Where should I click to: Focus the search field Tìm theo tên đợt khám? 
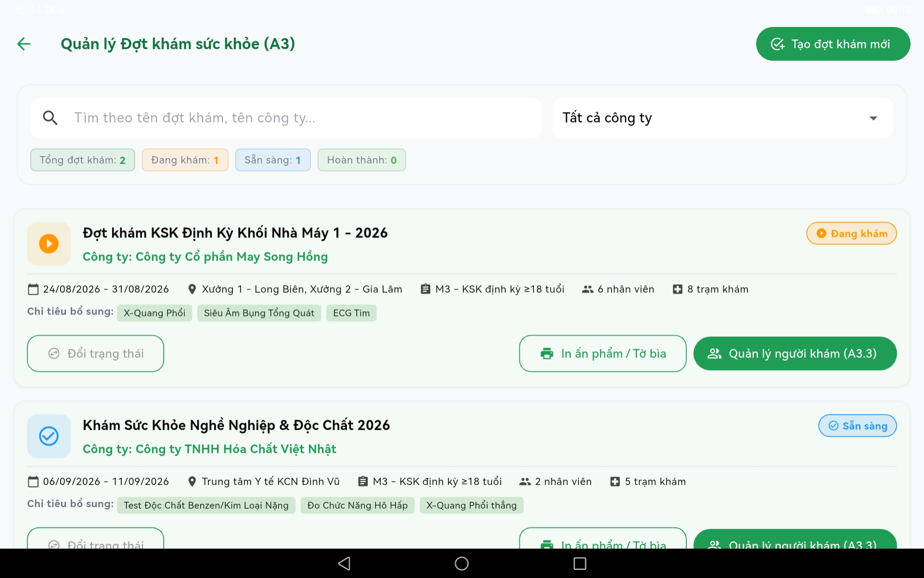pos(286,118)
